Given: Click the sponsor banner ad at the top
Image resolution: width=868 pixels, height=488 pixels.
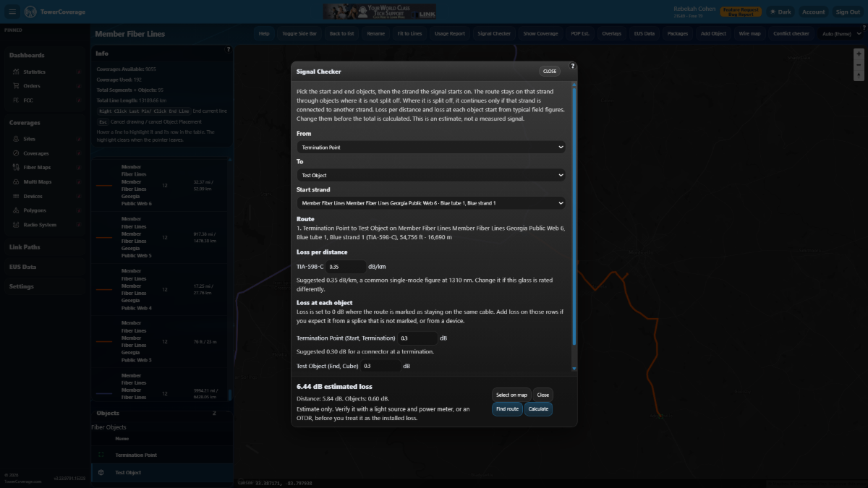Looking at the screenshot, I should (380, 12).
